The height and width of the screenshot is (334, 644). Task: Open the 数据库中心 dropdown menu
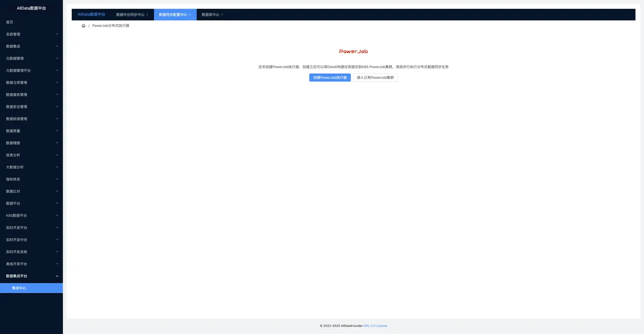point(213,15)
